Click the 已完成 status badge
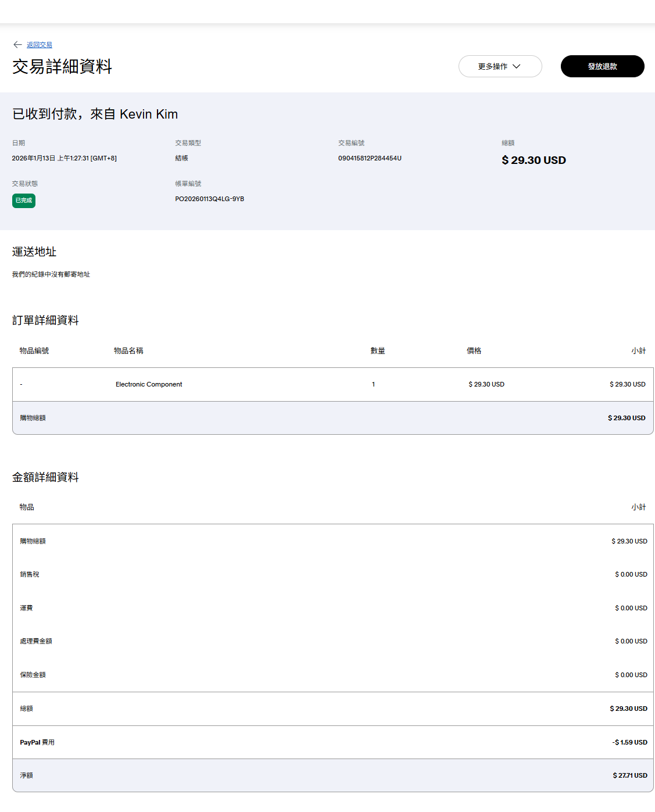655x812 pixels. pyautogui.click(x=24, y=201)
